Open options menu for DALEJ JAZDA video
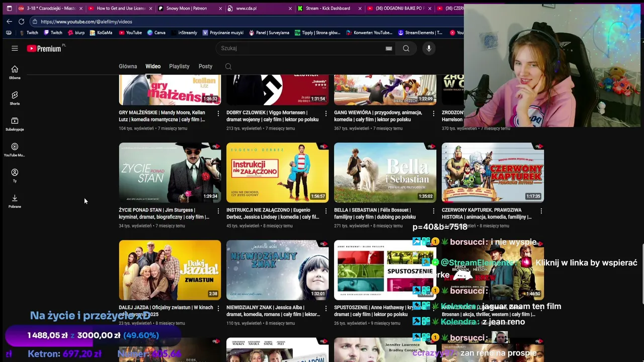This screenshot has height=362, width=644. (218, 309)
